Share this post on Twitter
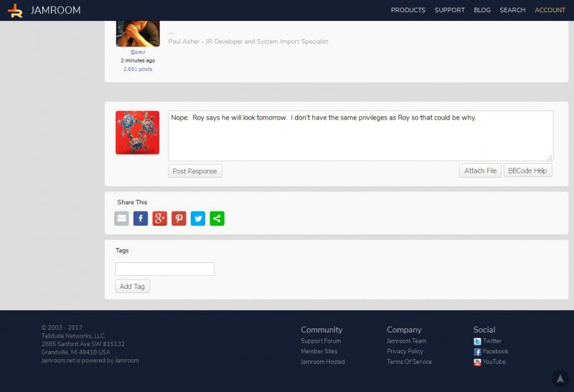574x392 pixels. click(198, 219)
